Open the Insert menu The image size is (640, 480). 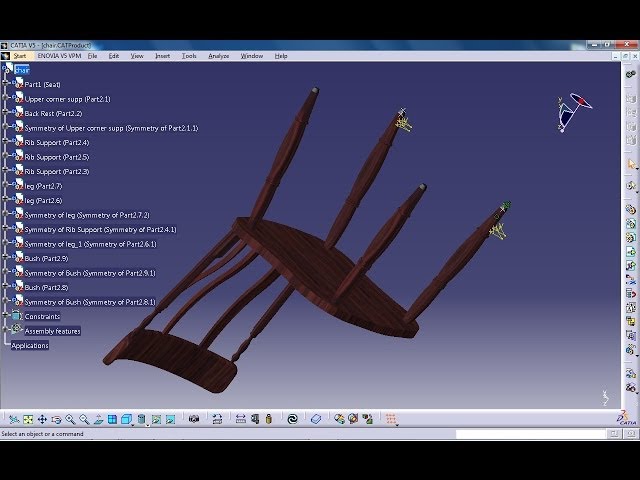(162, 56)
